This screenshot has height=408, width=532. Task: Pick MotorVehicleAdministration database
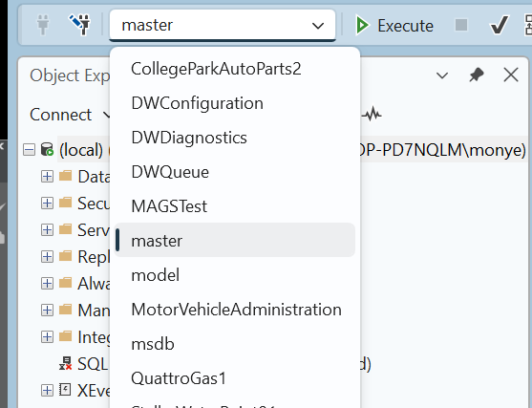click(x=235, y=310)
